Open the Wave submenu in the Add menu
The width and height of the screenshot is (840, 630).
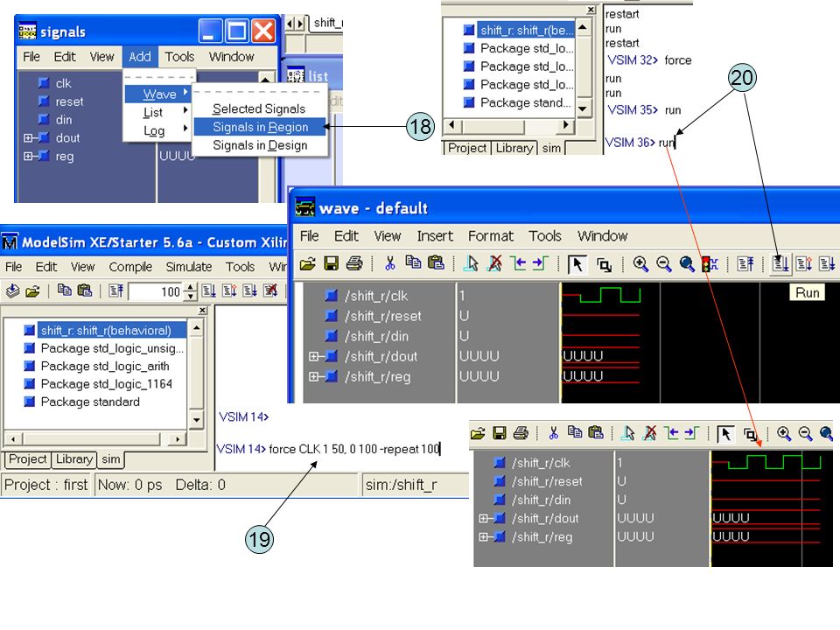click(x=158, y=94)
